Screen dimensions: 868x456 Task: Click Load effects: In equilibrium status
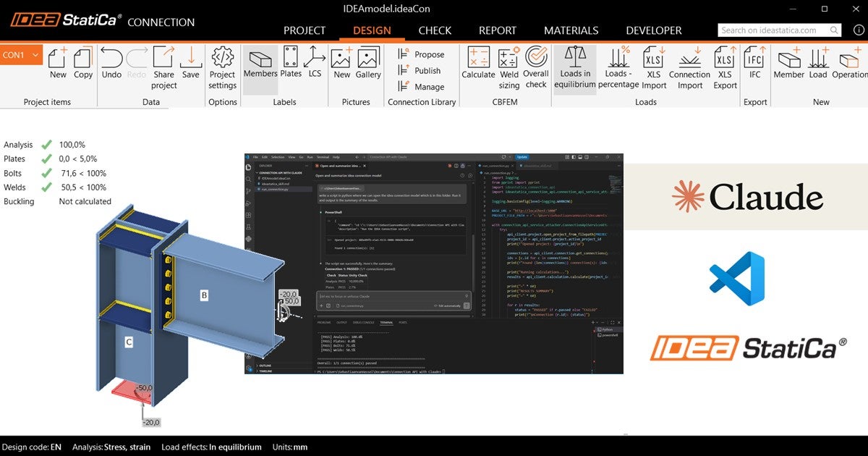[x=211, y=447]
